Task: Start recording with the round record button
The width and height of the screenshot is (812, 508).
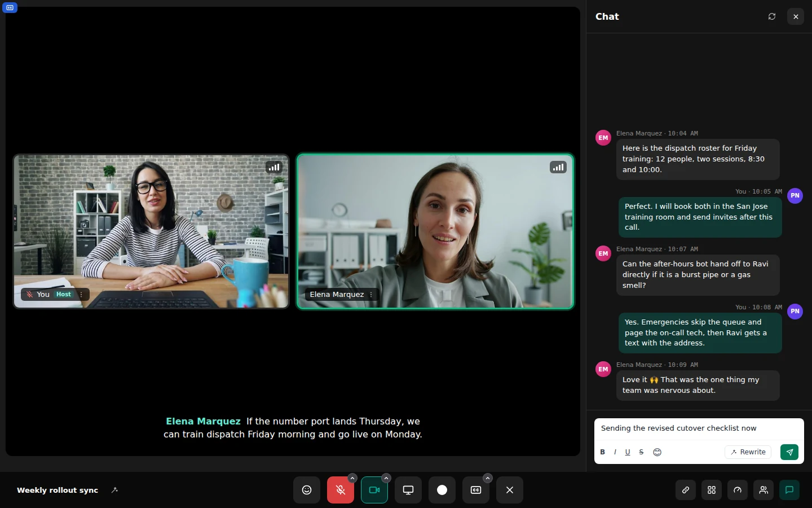Action: pos(442,490)
